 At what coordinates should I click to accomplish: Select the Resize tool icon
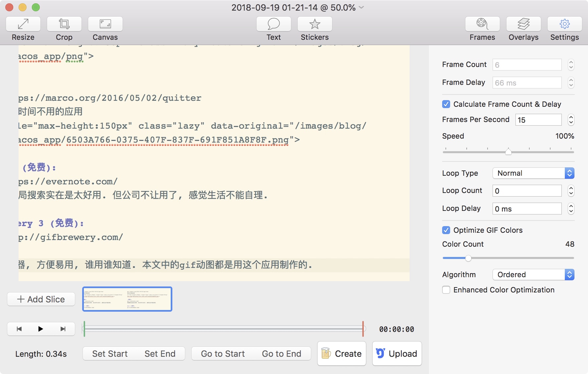[23, 24]
